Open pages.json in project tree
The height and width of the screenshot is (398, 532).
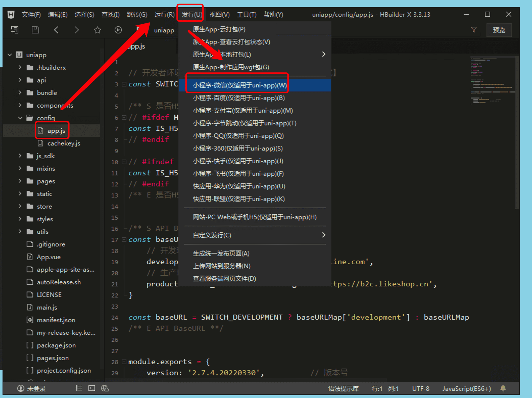tap(53, 358)
